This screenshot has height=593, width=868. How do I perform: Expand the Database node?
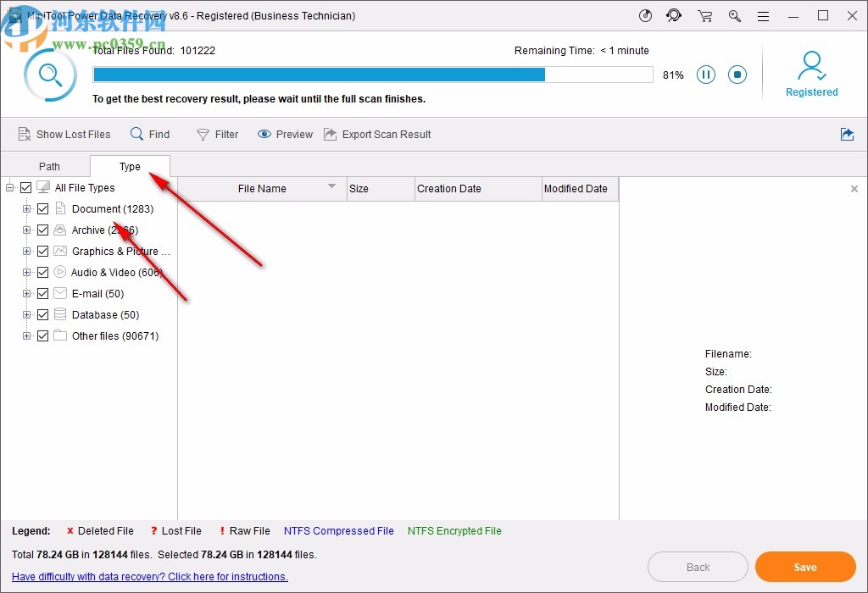(x=26, y=315)
